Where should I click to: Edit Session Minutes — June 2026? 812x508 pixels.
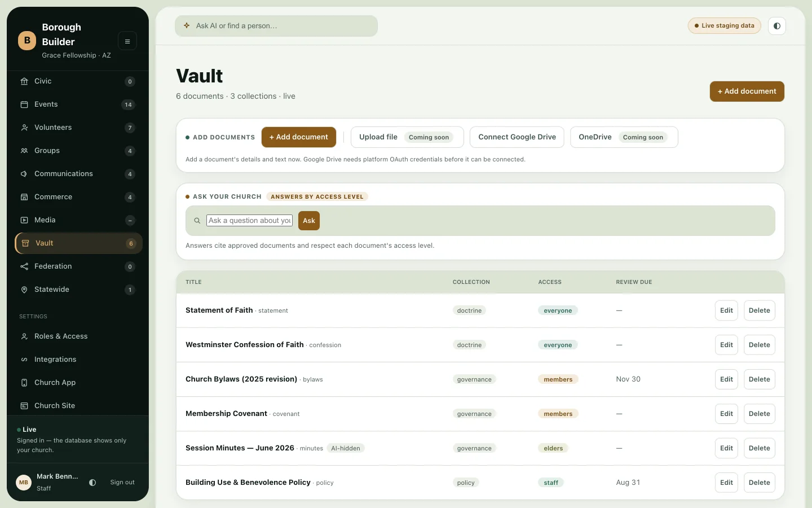point(726,448)
